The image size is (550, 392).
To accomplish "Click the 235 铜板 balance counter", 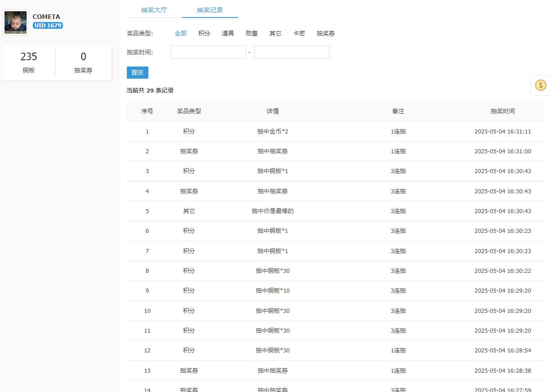I will 29,62.
